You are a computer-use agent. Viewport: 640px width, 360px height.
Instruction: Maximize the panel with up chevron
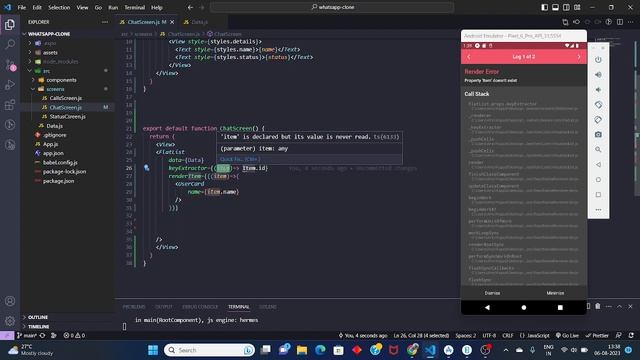[x=619, y=306]
